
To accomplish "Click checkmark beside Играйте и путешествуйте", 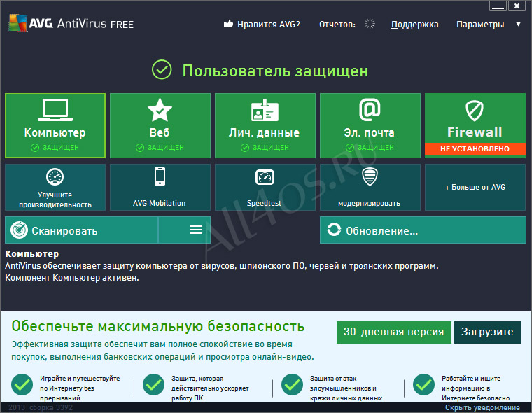I will coord(22,385).
